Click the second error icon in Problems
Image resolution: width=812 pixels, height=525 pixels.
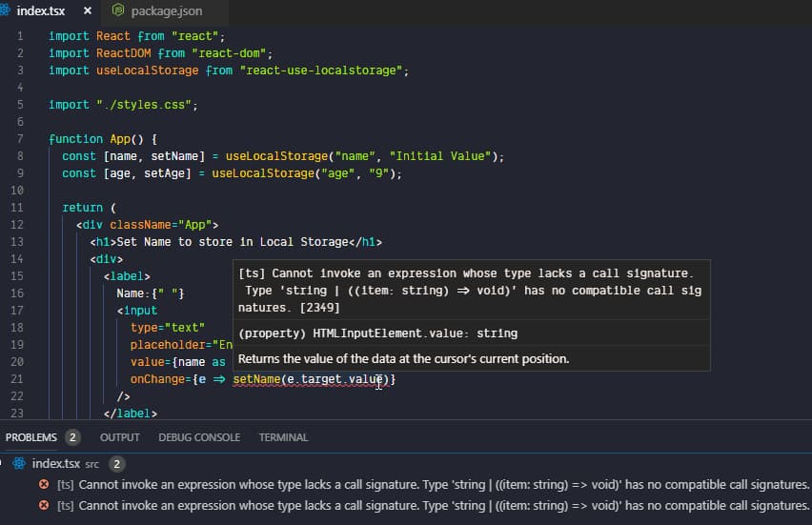click(x=44, y=506)
